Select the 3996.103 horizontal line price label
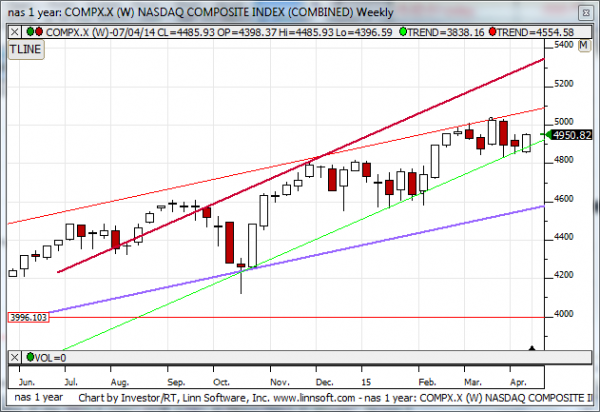Viewport: 600px width, 412px height. pyautogui.click(x=29, y=317)
